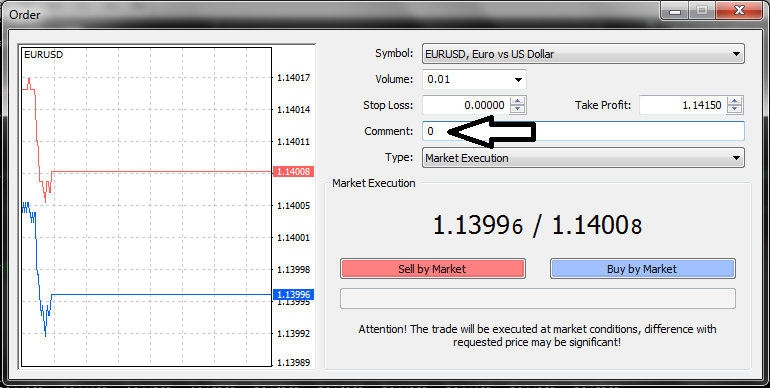
Task: Click the blue bid price tag 1.13996
Action: click(x=293, y=294)
